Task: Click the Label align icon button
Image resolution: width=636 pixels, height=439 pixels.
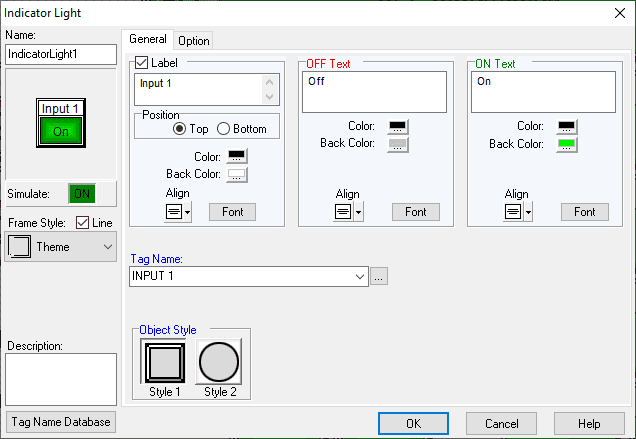Action: (x=174, y=212)
